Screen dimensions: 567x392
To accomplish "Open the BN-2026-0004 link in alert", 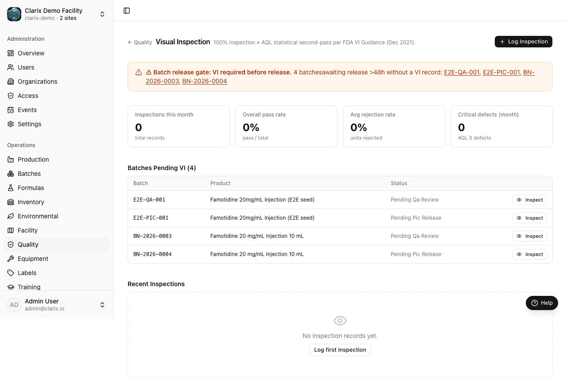I will point(205,81).
